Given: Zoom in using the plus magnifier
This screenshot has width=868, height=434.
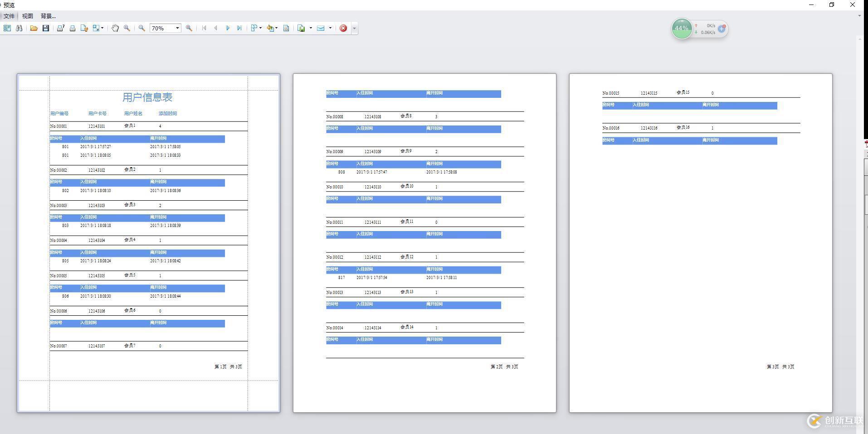Looking at the screenshot, I should click(x=189, y=28).
